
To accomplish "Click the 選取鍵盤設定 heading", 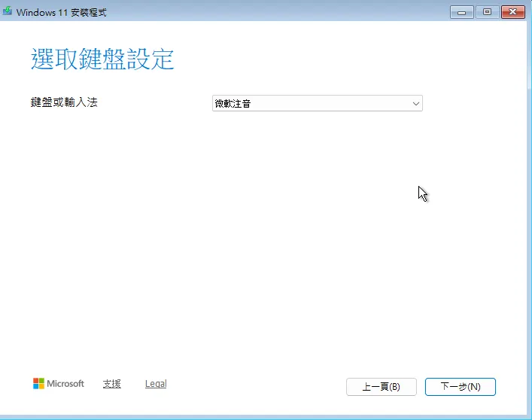I will coord(102,59).
